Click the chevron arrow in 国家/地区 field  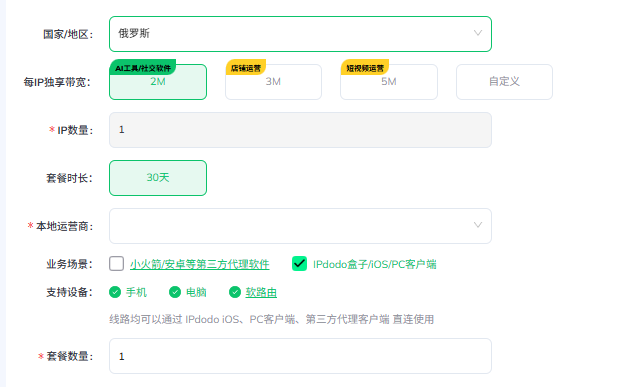pos(478,33)
